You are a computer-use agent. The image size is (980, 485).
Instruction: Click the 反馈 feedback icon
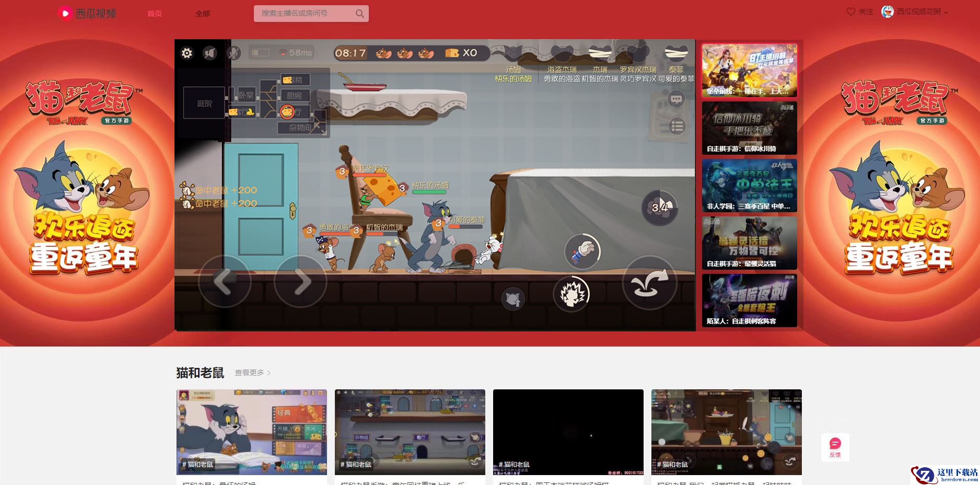[x=835, y=447]
